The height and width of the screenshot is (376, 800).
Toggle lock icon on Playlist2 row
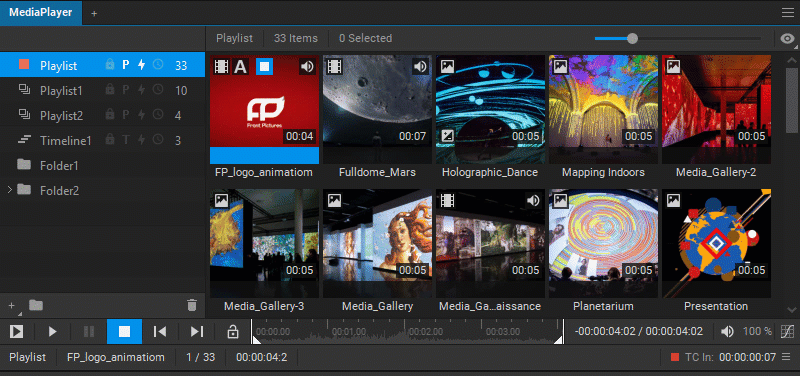point(109,115)
